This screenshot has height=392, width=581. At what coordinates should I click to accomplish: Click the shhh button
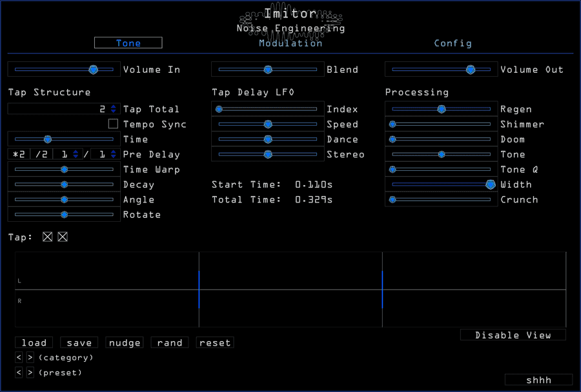[539, 380]
